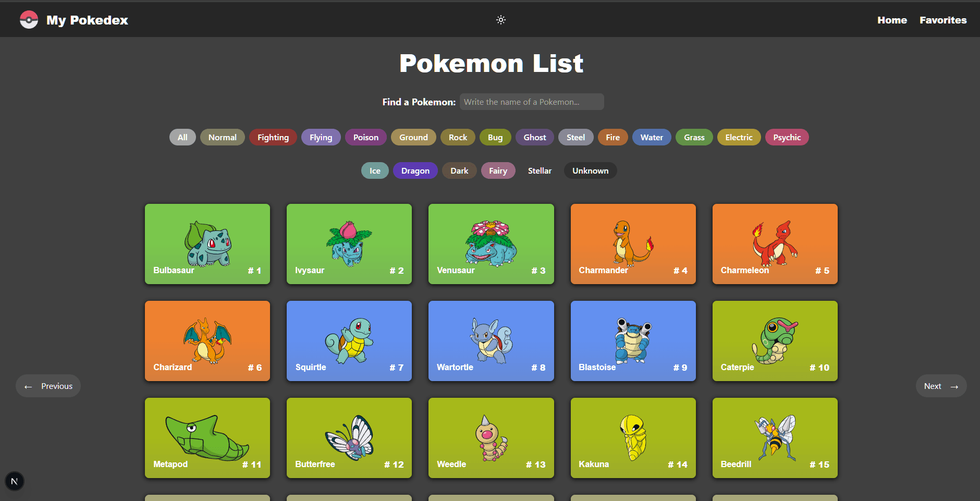Filter by Water type
980x501 pixels.
coord(652,137)
